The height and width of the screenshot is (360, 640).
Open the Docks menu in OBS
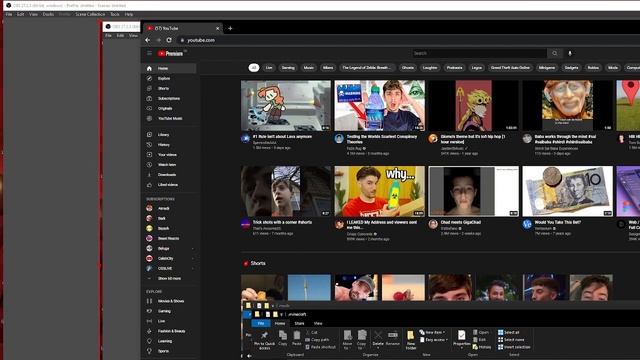[x=48, y=14]
